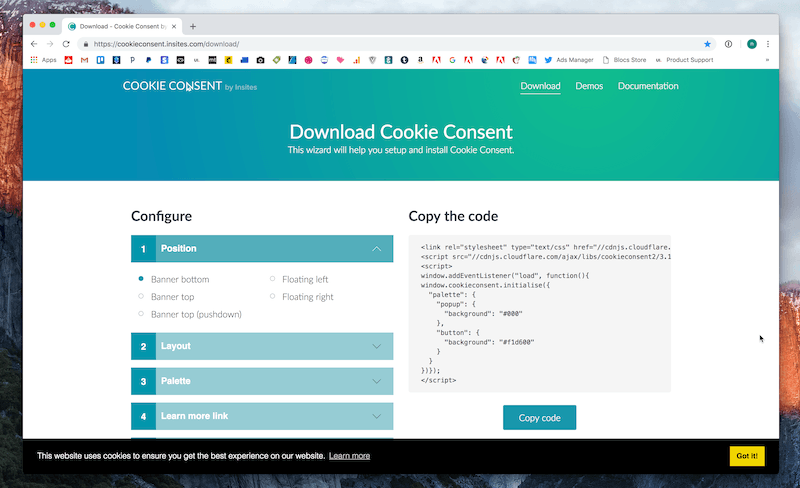Expand the Layout section

[x=262, y=346]
